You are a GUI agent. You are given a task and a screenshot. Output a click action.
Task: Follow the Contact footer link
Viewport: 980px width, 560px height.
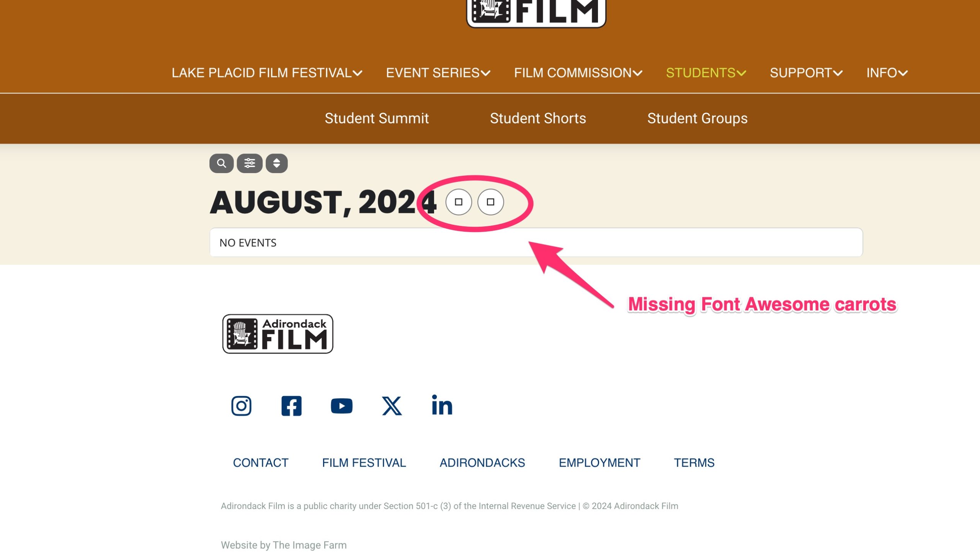(x=261, y=463)
